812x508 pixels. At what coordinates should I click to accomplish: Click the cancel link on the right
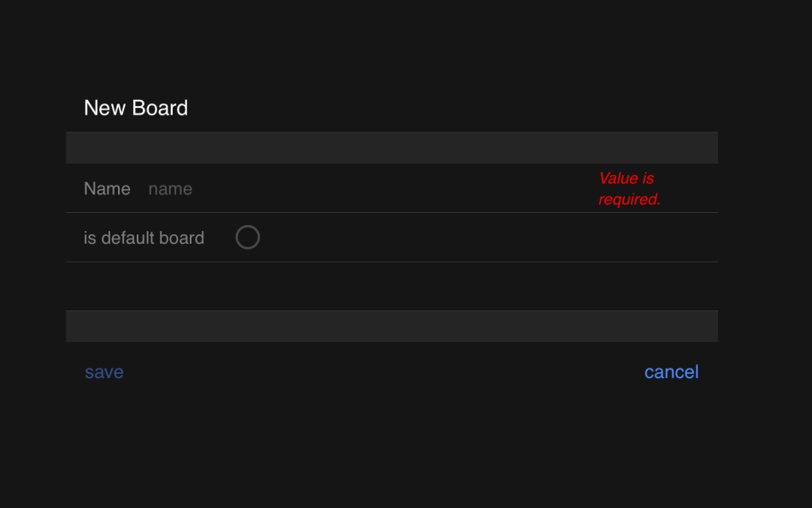pos(671,372)
